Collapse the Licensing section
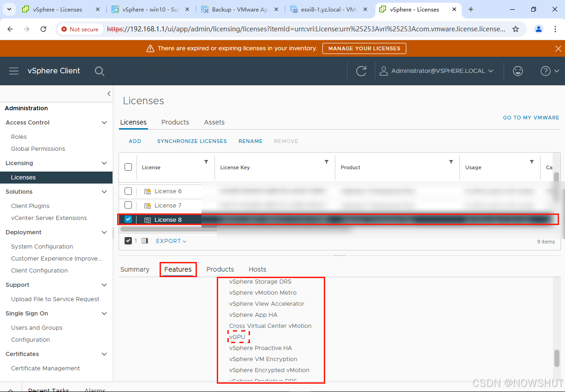 [104, 163]
